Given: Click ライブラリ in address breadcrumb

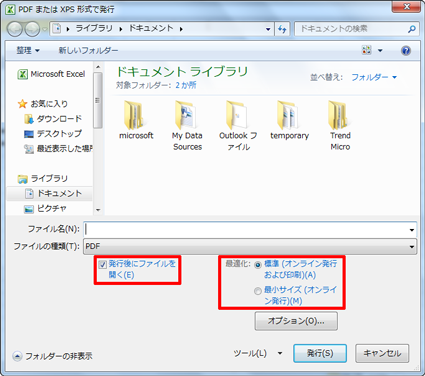Looking at the screenshot, I should [94, 29].
